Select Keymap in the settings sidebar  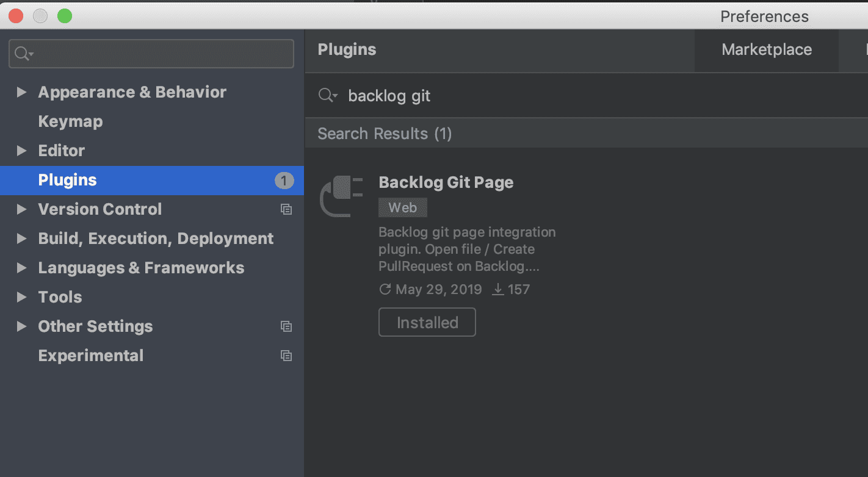click(x=70, y=121)
